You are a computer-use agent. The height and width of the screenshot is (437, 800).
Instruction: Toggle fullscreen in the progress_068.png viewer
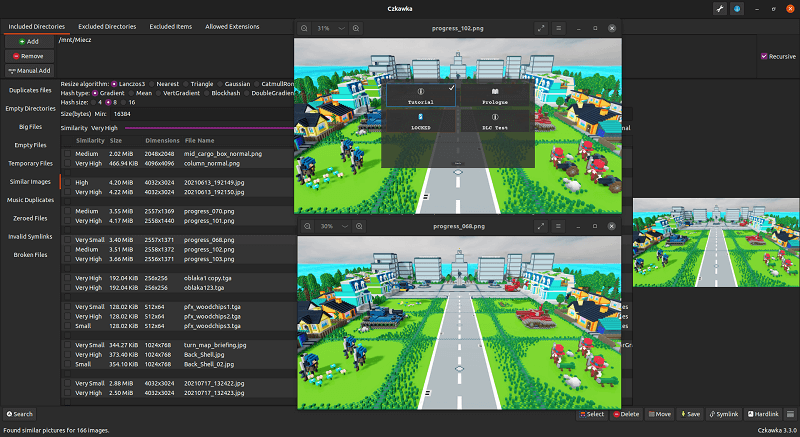click(541, 226)
